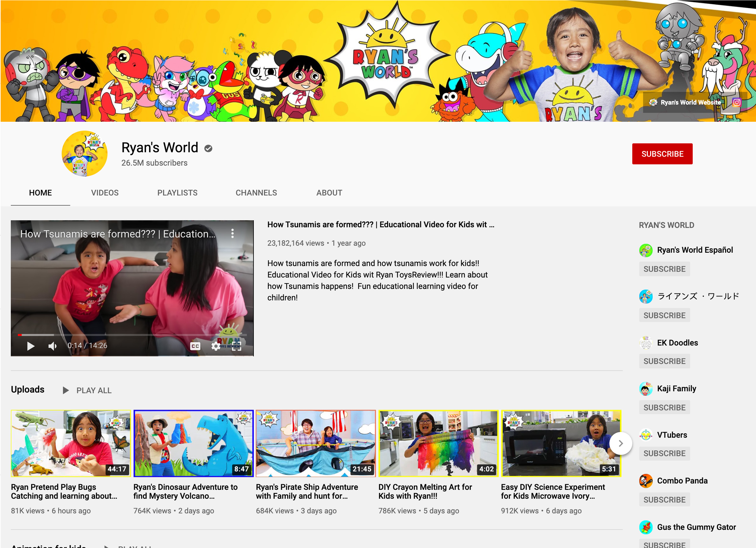Open video player settings gear
The width and height of the screenshot is (756, 548).
[x=216, y=346]
